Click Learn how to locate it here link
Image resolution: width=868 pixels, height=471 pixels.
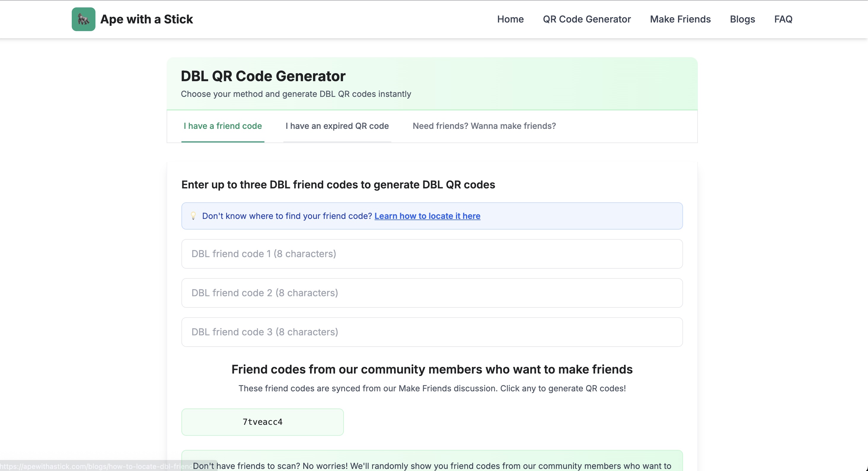(427, 216)
